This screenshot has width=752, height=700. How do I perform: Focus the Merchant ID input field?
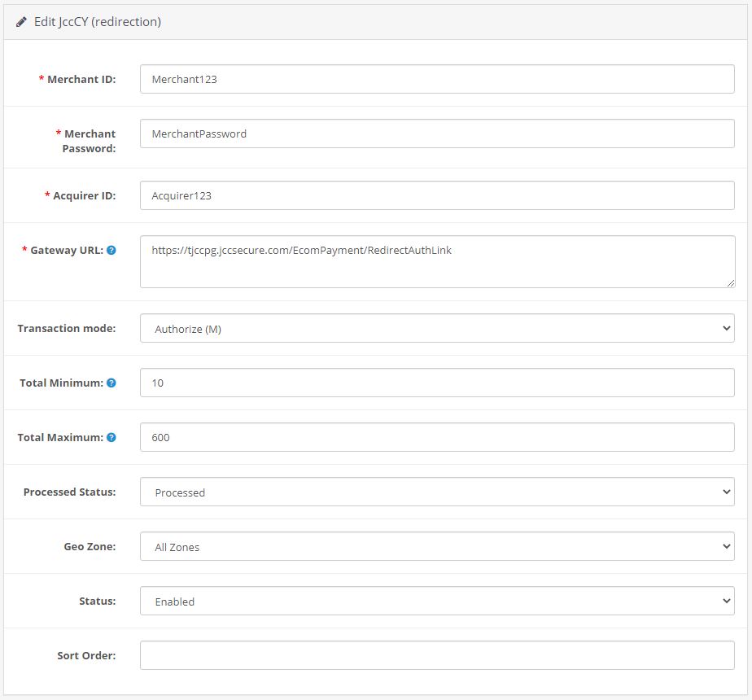click(437, 79)
